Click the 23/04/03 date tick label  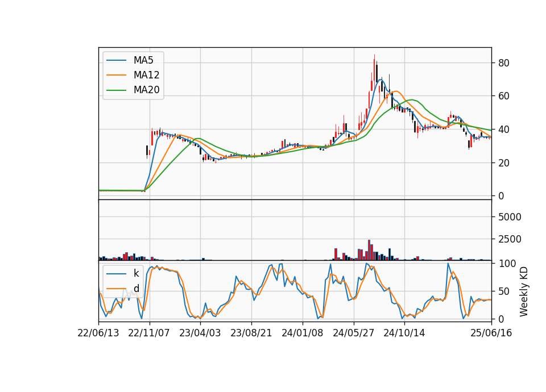[200, 333]
